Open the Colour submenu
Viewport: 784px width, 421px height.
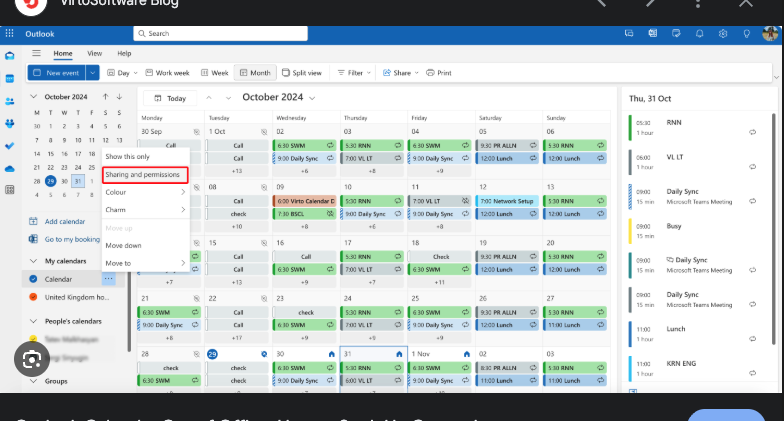point(145,192)
